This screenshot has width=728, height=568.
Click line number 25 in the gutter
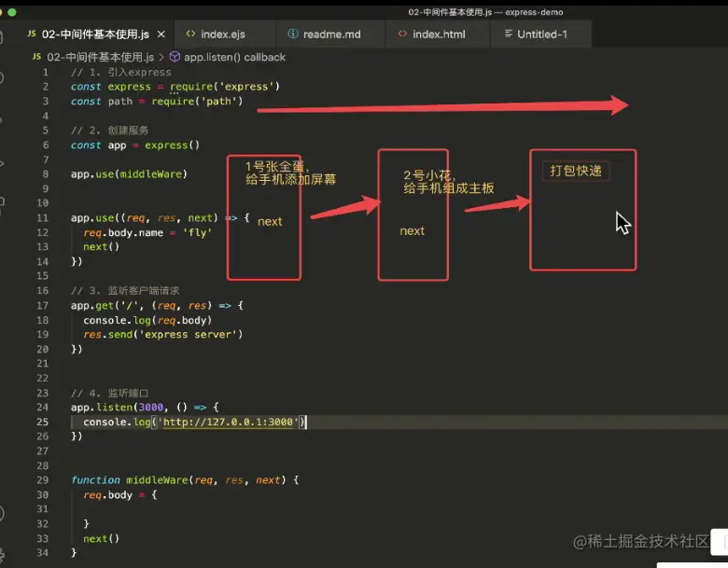tap(42, 422)
